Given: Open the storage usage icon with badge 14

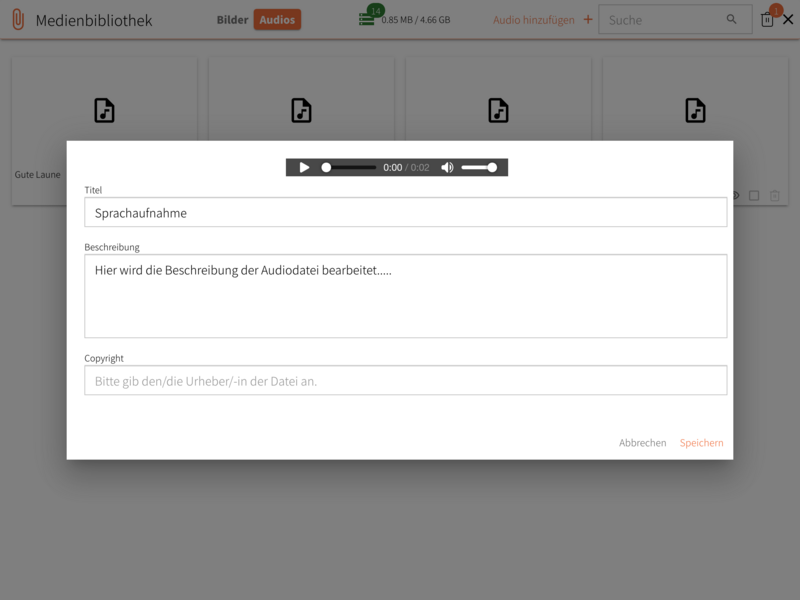Looking at the screenshot, I should tap(367, 19).
